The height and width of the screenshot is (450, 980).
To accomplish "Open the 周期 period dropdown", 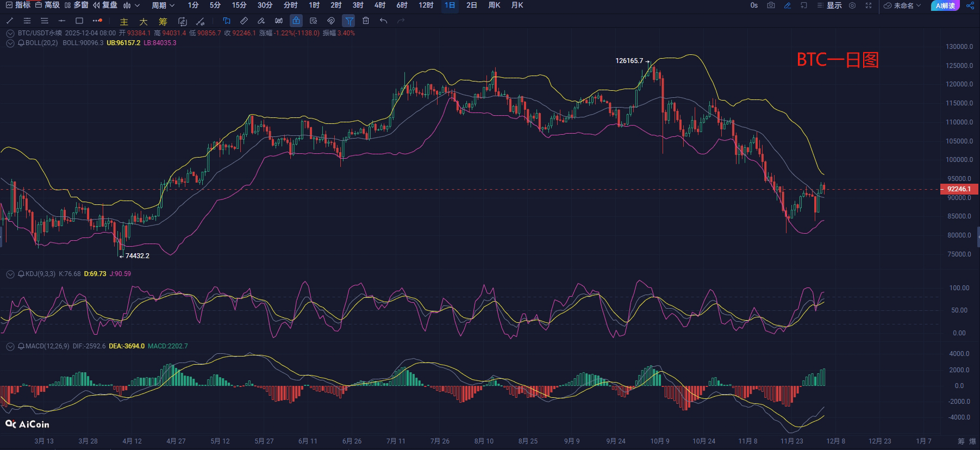I will pos(163,5).
